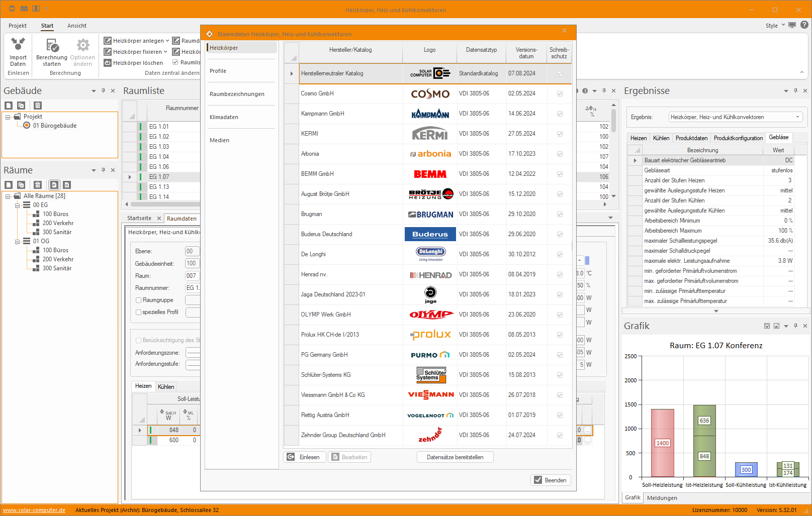This screenshot has width=812, height=516.
Task: Click the Einlesen button
Action: point(304,457)
